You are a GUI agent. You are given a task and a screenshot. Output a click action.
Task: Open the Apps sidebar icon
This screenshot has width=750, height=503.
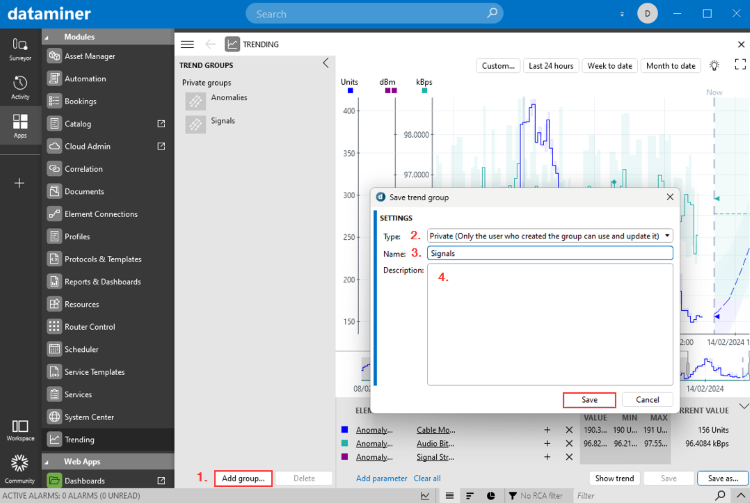click(20, 126)
